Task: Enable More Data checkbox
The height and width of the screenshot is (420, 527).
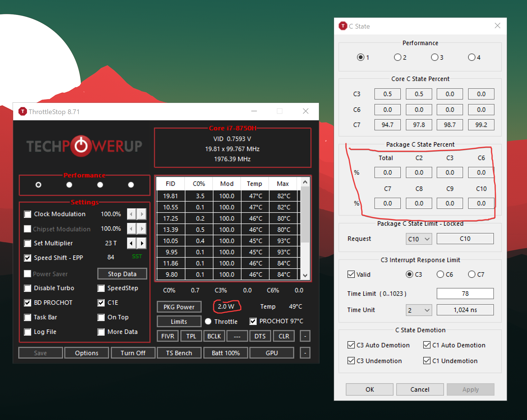Action: tap(101, 332)
